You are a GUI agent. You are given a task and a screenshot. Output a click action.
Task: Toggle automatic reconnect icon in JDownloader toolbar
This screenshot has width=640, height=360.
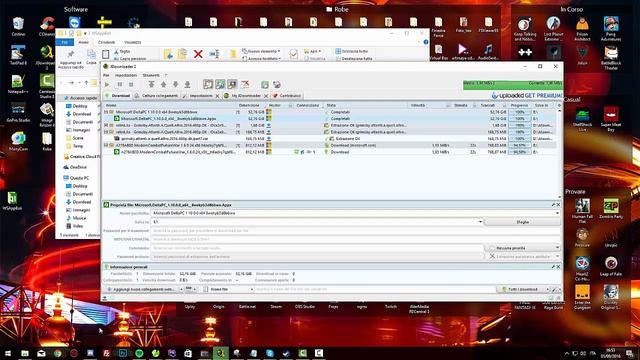tap(220, 84)
